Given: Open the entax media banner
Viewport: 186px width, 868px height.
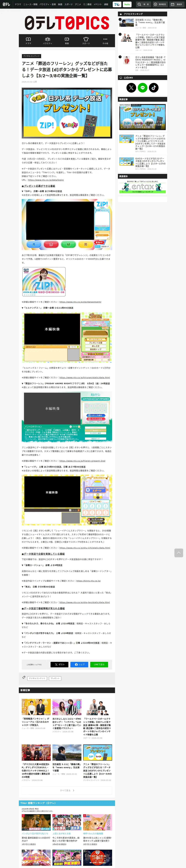Looking at the screenshot, I should (x=142, y=187).
